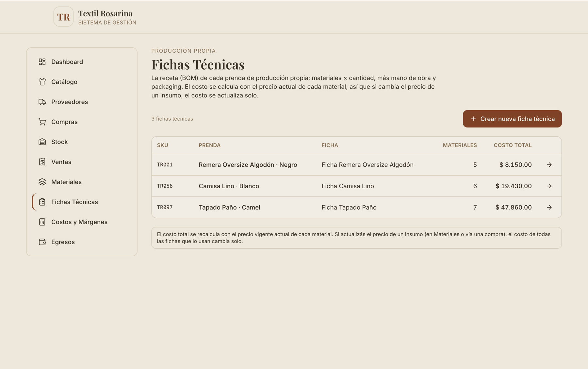Screen dimensions: 588x369
Task: Click materials count 5 for TR001
Action: pyautogui.click(x=475, y=165)
